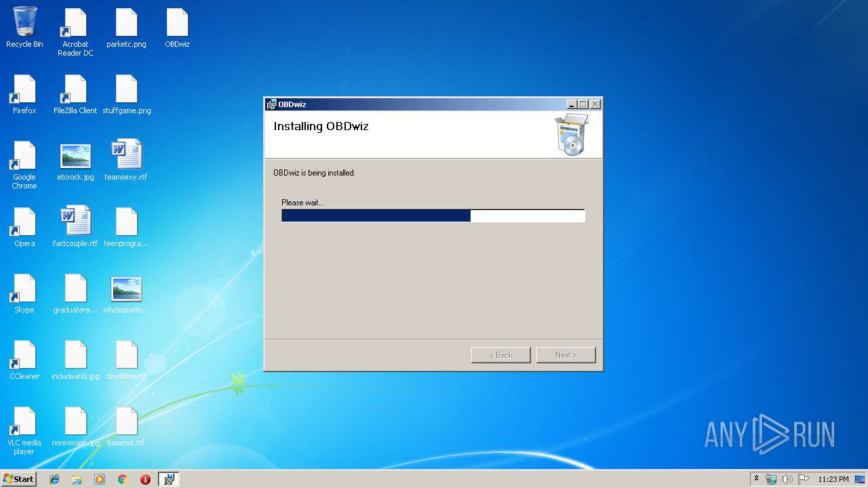Open the volume speaker tray icon
This screenshot has width=868, height=488.
click(x=787, y=479)
